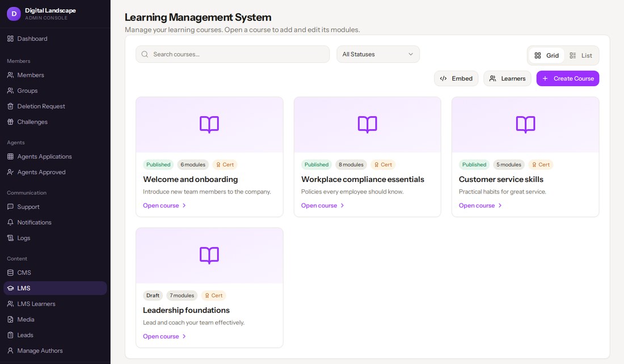Click the Create Course button
The width and height of the screenshot is (624, 364).
tap(567, 78)
